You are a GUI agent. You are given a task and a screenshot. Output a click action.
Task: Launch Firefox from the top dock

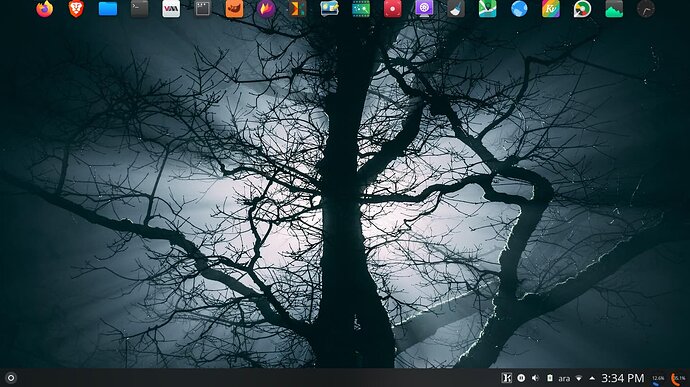(x=44, y=9)
